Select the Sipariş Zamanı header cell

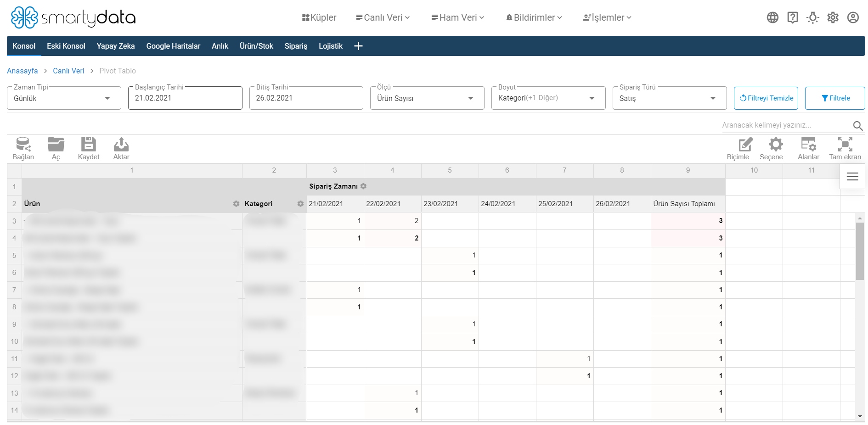(516, 186)
